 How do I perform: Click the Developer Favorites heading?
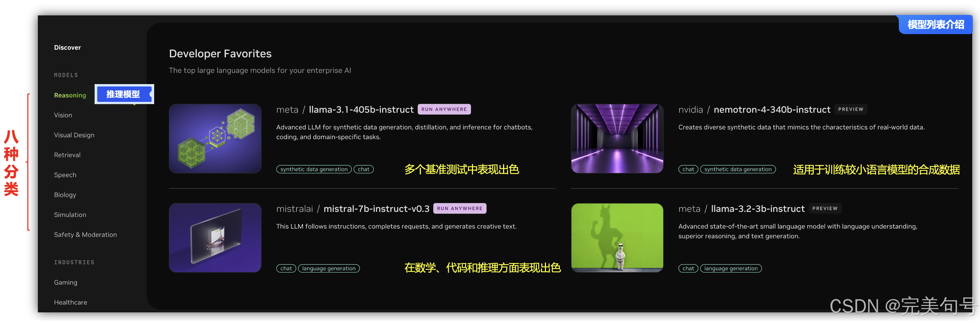(220, 54)
